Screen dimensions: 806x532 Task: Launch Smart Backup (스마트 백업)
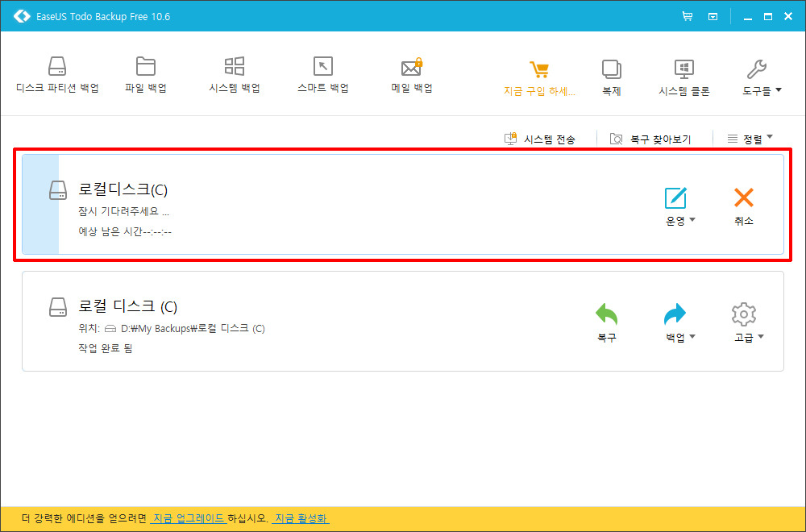point(323,75)
